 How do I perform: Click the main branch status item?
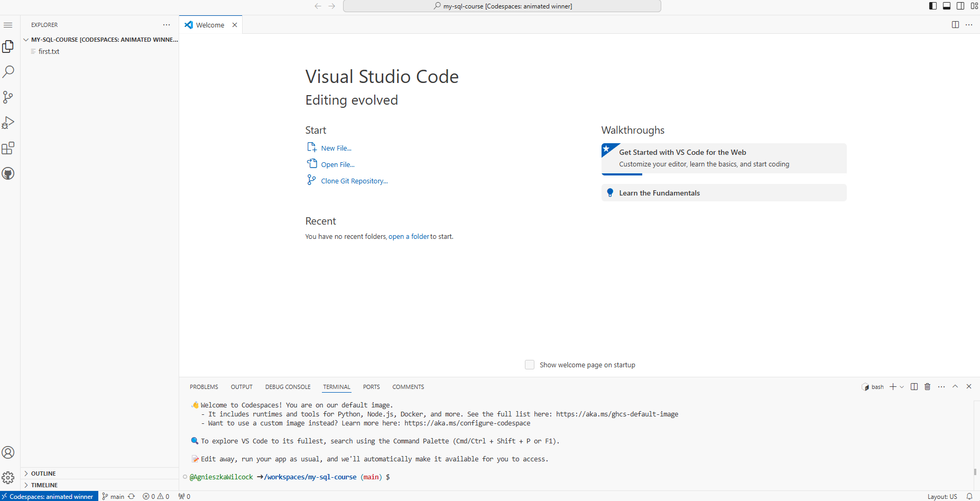pyautogui.click(x=113, y=496)
